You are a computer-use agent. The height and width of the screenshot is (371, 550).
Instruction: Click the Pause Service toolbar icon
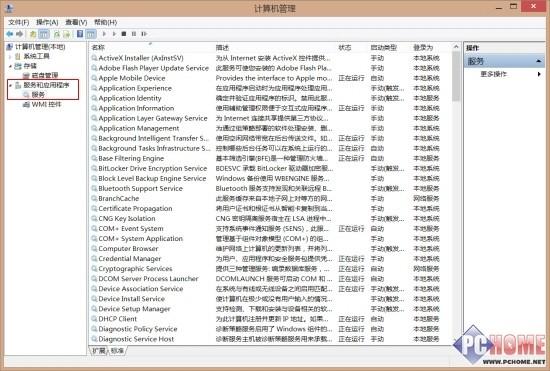[x=134, y=34]
